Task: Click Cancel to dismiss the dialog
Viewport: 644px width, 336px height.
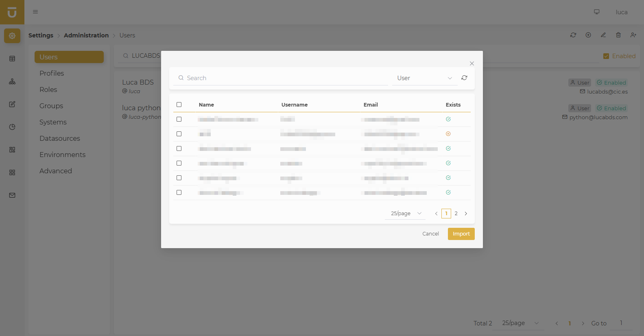Action: (x=430, y=234)
